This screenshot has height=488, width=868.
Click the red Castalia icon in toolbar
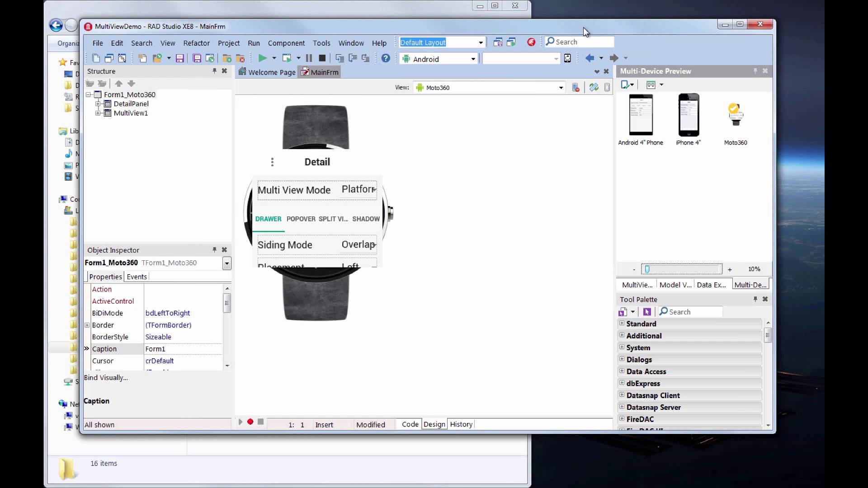coord(531,42)
